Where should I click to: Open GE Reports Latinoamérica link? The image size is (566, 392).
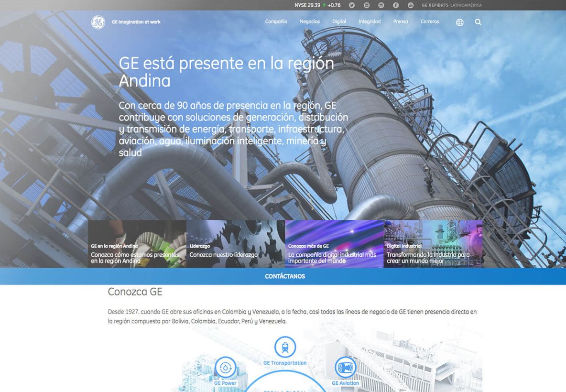click(x=451, y=5)
